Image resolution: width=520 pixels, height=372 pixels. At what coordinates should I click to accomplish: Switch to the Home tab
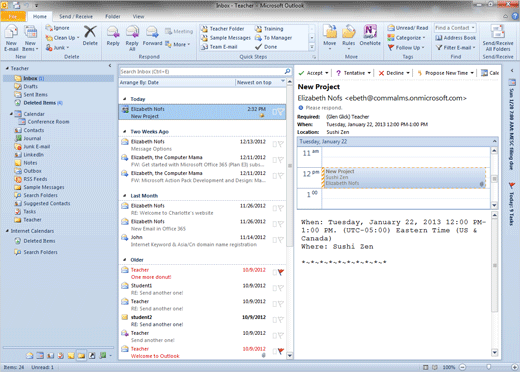point(40,16)
